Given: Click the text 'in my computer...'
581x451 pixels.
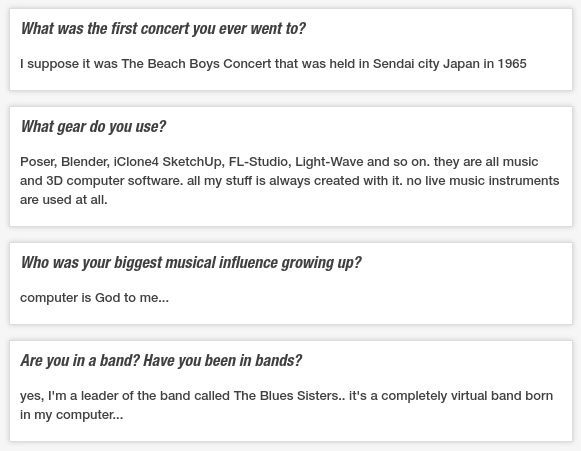Looking at the screenshot, I should coord(72,415).
